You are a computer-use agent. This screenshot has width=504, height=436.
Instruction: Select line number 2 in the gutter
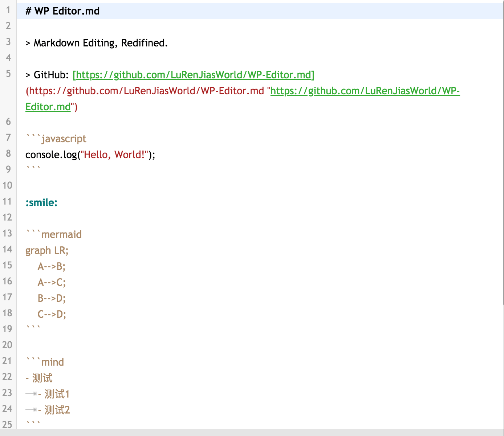pyautogui.click(x=8, y=26)
